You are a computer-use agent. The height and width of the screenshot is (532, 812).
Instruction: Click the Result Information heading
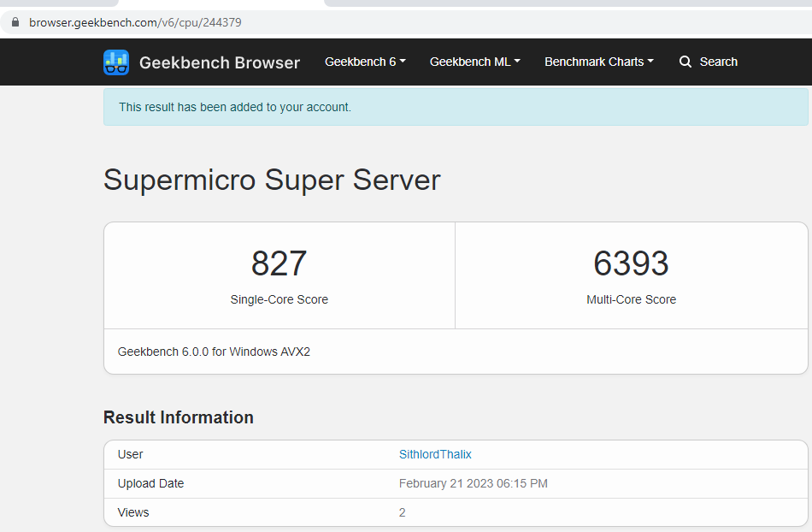coord(178,417)
